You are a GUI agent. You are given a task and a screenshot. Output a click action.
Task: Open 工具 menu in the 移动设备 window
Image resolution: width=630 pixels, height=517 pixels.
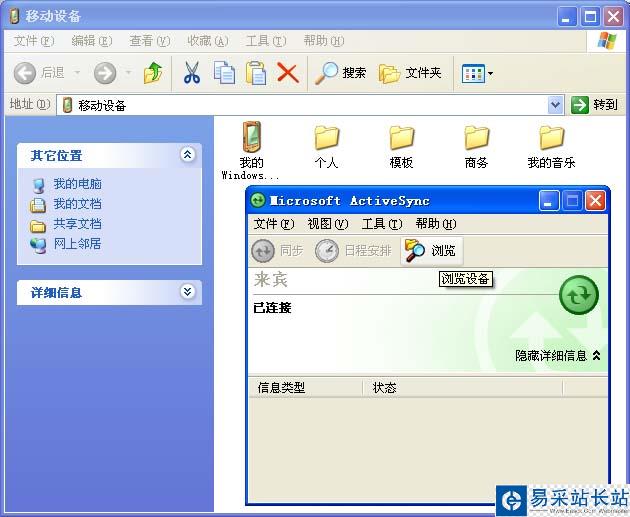[266, 41]
